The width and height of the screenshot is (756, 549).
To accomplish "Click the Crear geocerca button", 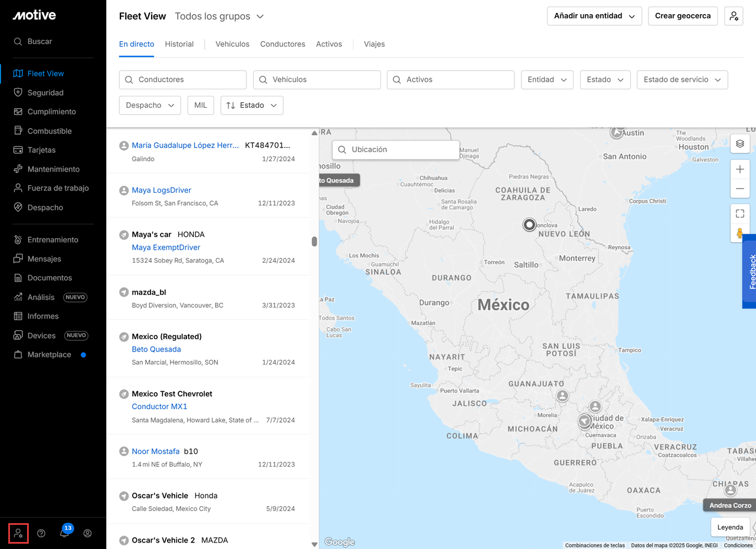I will (x=683, y=16).
